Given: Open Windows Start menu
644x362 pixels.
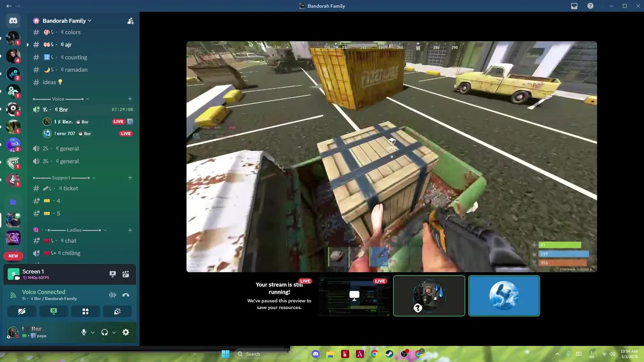Looking at the screenshot, I should 225,354.
